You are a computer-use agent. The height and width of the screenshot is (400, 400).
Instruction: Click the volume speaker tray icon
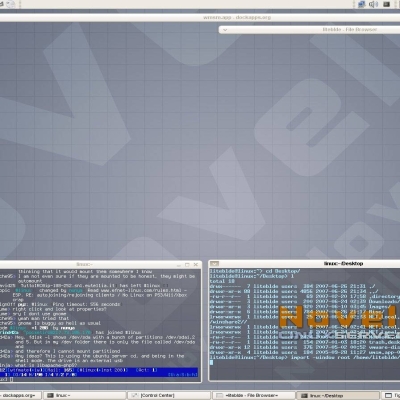click(x=373, y=4)
